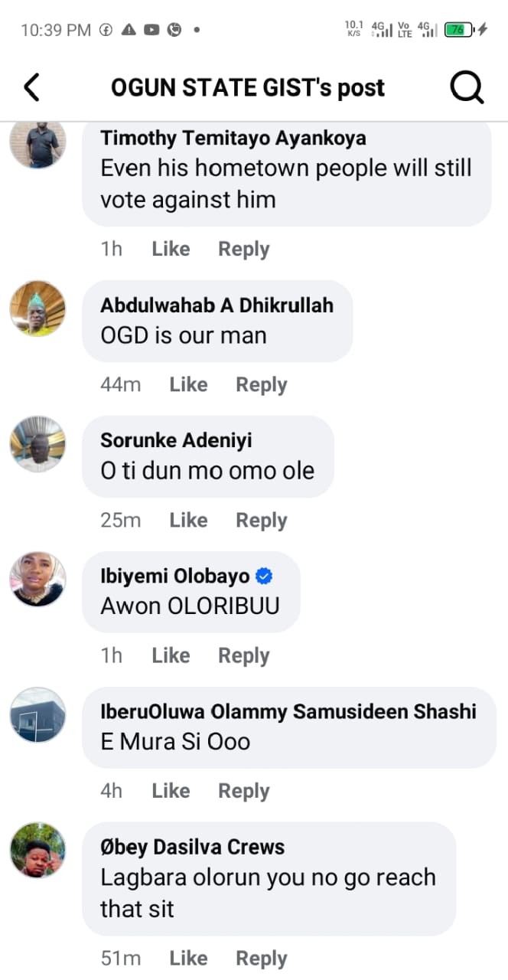Screen dimensions: 508x980
Task: Tap the verified badge beside Ibiyemi Olobayo
Action: click(x=265, y=577)
